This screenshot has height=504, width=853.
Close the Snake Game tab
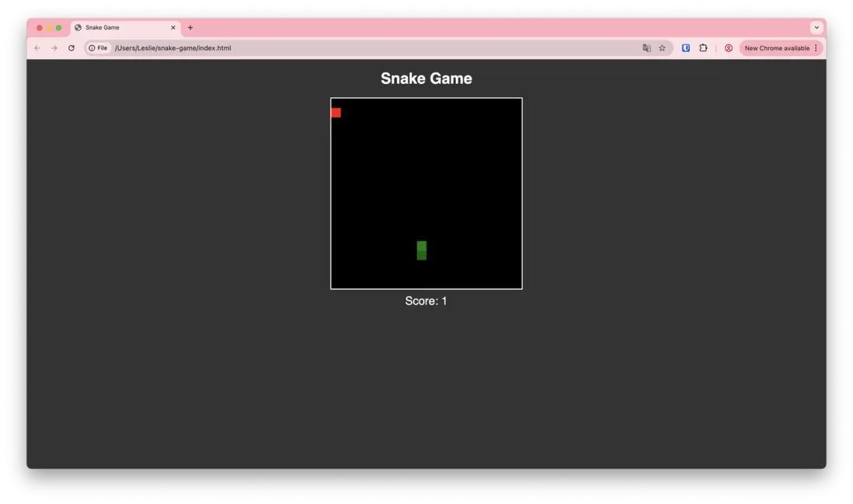tap(173, 27)
